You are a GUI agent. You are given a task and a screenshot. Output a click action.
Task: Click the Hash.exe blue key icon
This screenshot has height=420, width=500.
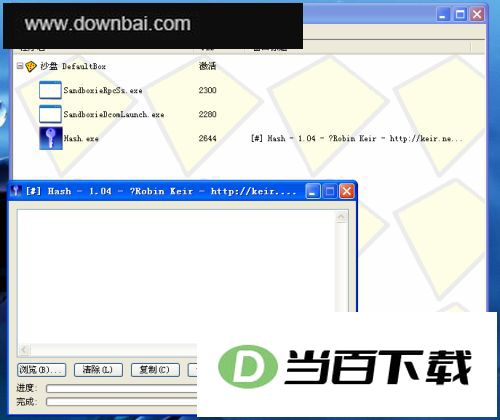tap(51, 138)
